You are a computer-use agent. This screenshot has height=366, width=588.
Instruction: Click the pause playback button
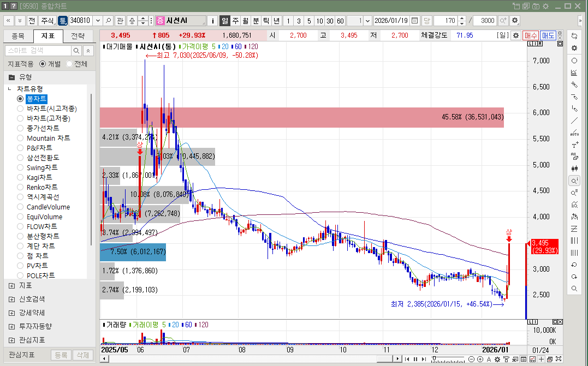(x=415, y=359)
